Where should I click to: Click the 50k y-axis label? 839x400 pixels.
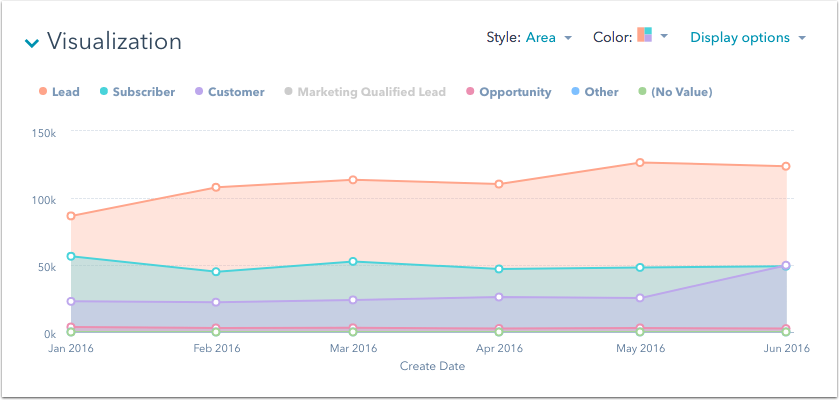point(45,267)
